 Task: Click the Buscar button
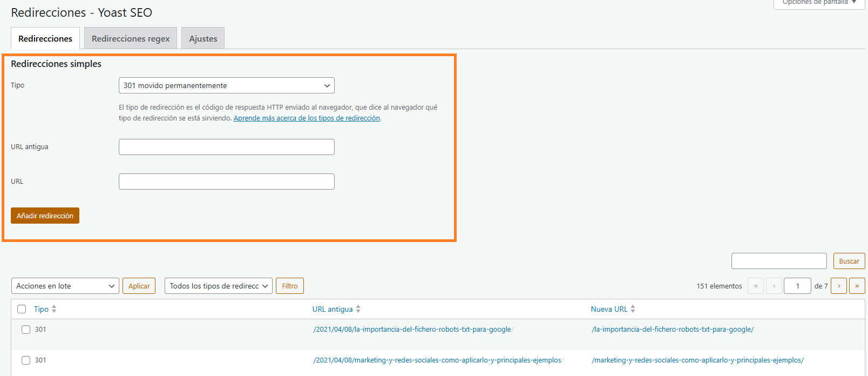click(x=849, y=261)
